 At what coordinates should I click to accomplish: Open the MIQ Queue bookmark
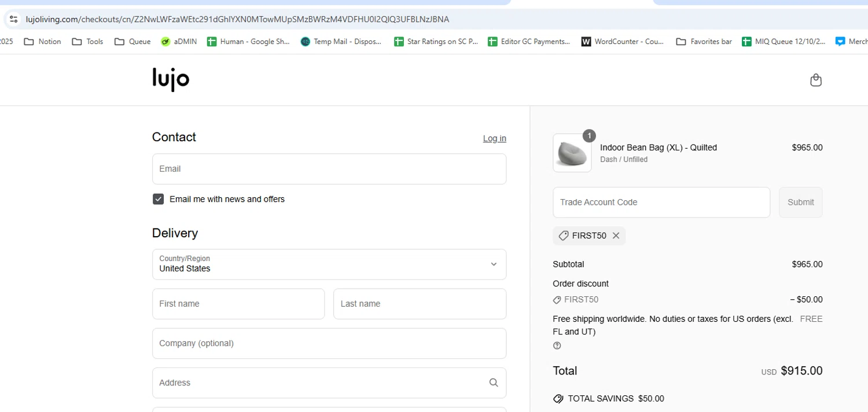coord(784,42)
